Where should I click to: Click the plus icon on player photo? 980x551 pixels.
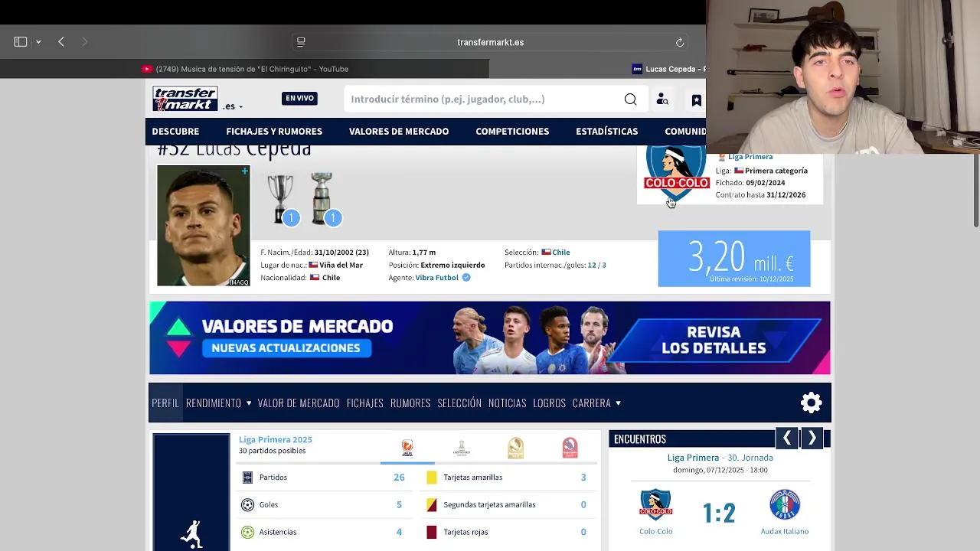click(x=244, y=171)
